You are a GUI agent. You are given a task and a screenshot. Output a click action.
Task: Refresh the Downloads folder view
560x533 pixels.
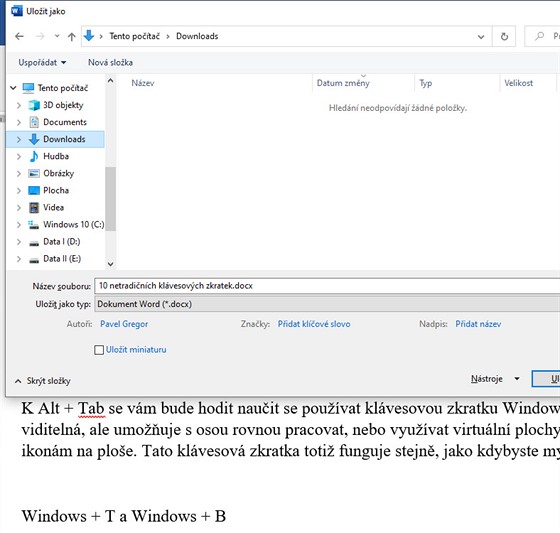504,36
